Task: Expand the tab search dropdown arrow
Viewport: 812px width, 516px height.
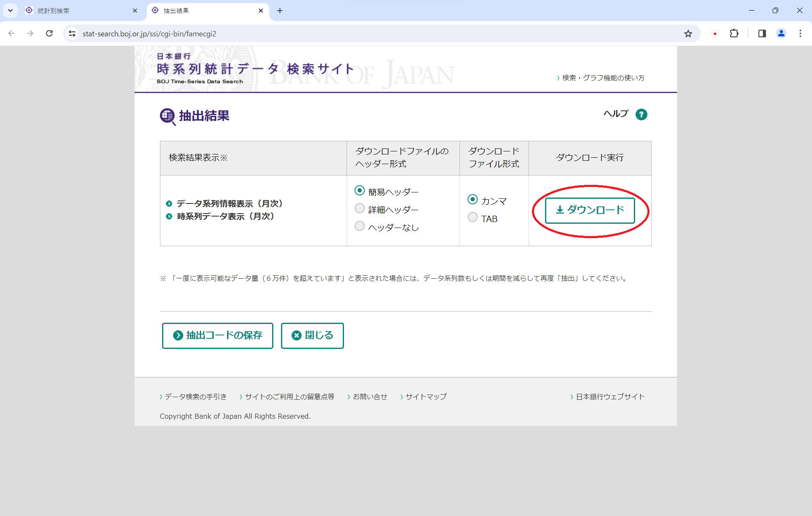Action: (x=10, y=11)
